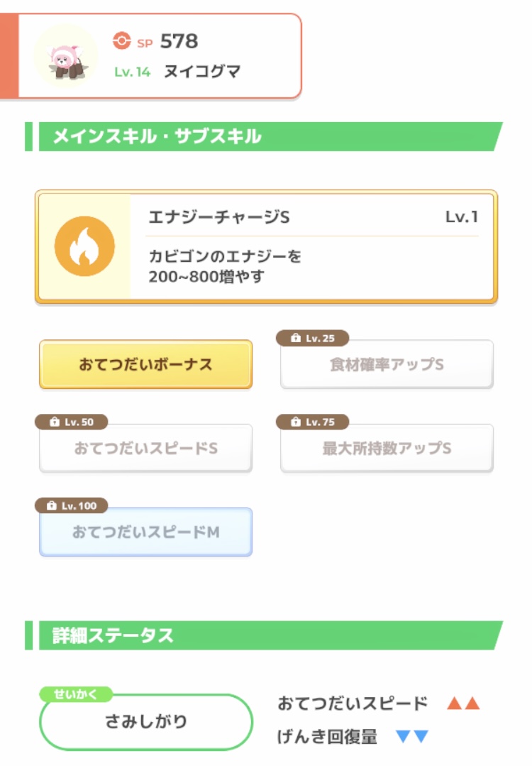Click the orange flame skill icon
This screenshot has height=766, width=532.
[84, 246]
